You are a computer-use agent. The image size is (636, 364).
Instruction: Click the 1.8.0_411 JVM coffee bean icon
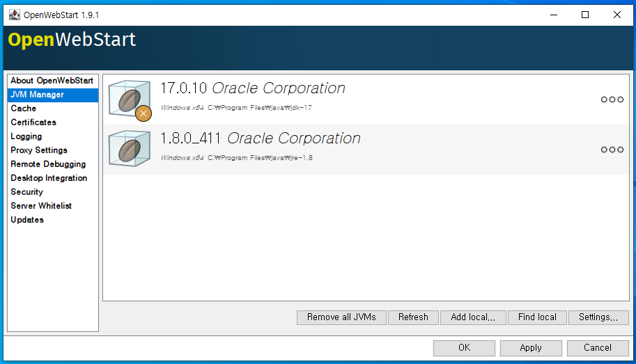130,149
